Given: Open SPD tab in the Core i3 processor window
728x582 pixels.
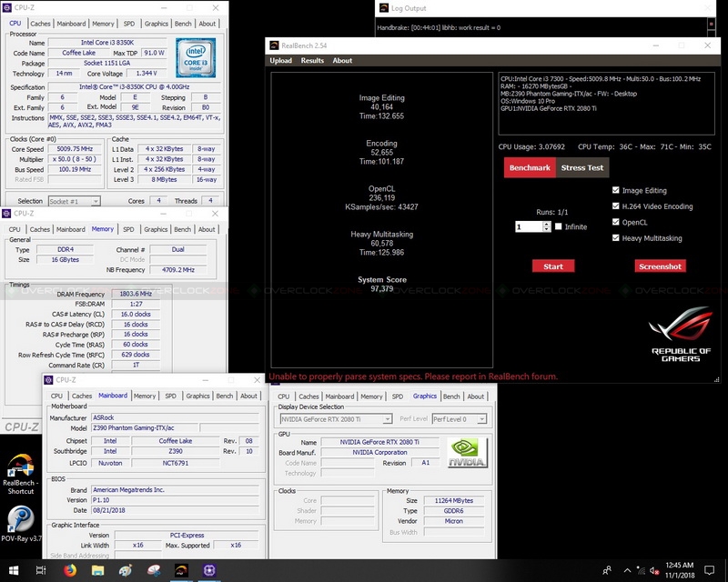Looking at the screenshot, I should (129, 24).
